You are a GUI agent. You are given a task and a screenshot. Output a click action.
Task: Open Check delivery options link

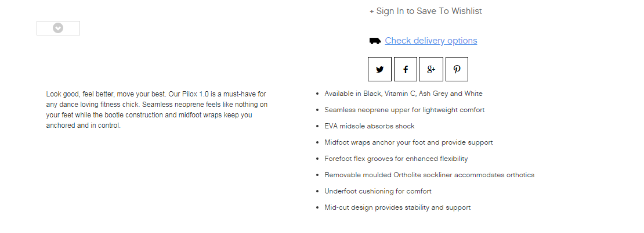click(431, 40)
